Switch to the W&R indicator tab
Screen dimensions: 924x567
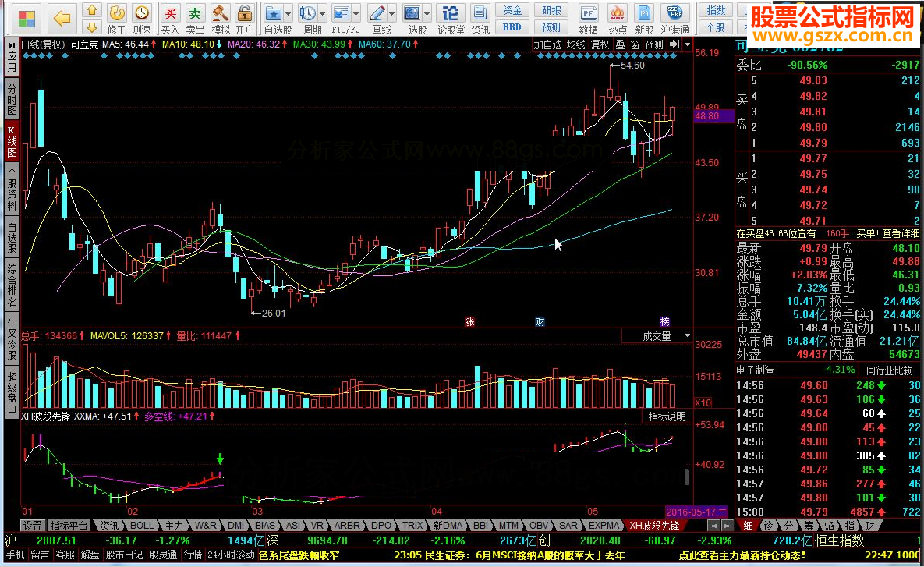206,525
